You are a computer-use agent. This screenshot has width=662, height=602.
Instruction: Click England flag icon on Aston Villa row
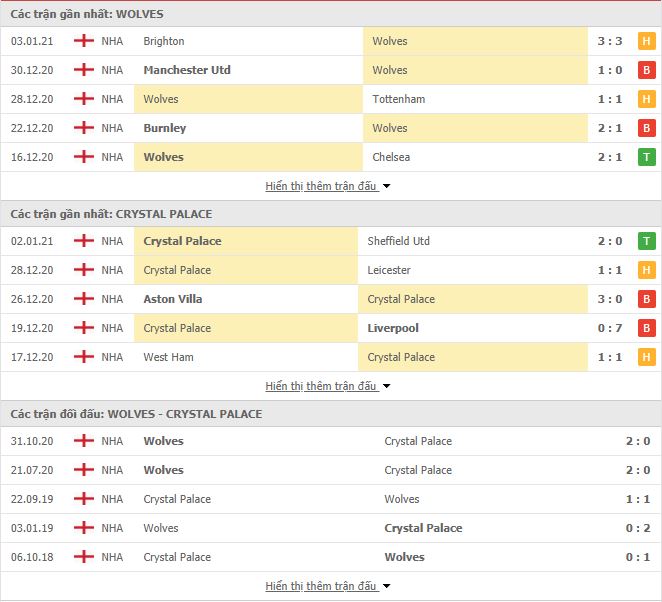[84, 299]
